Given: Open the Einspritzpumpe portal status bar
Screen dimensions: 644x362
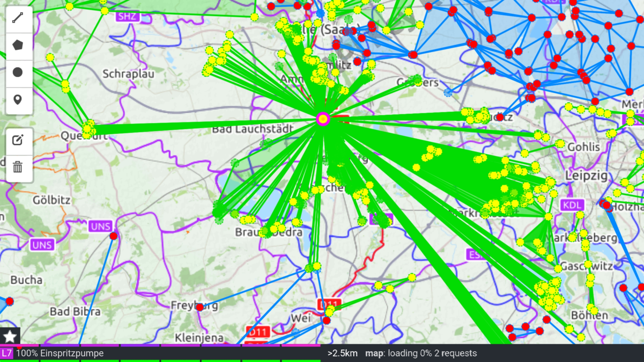Looking at the screenshot, I should pyautogui.click(x=60, y=353).
